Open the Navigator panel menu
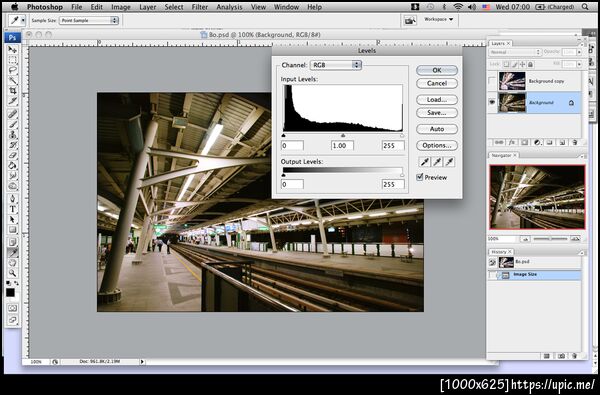Image resolution: width=600 pixels, height=395 pixels. 583,156
